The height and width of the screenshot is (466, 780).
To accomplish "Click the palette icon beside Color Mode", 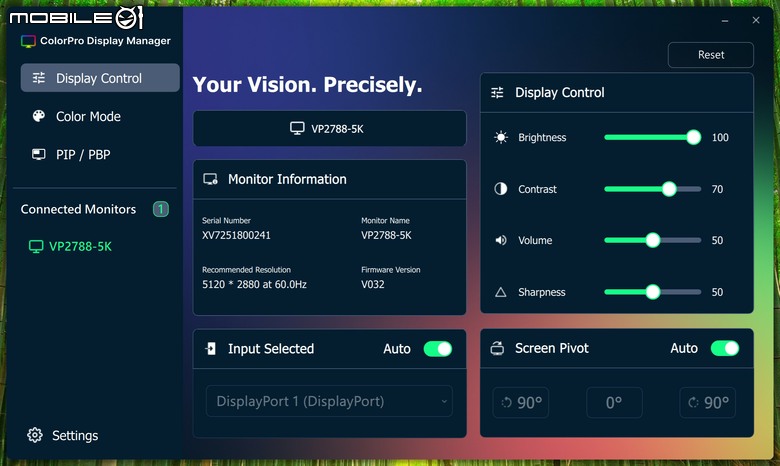I will point(39,116).
